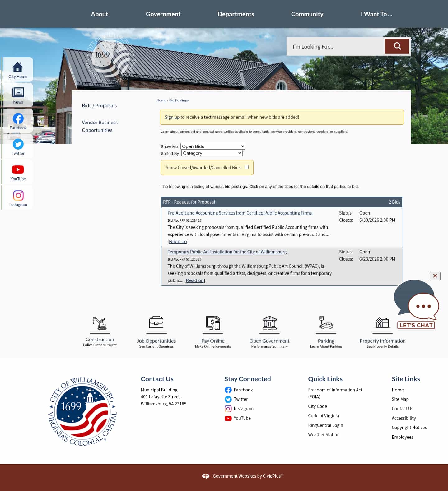Open the Show Me dropdown
The width and height of the screenshot is (448, 491).
(213, 146)
